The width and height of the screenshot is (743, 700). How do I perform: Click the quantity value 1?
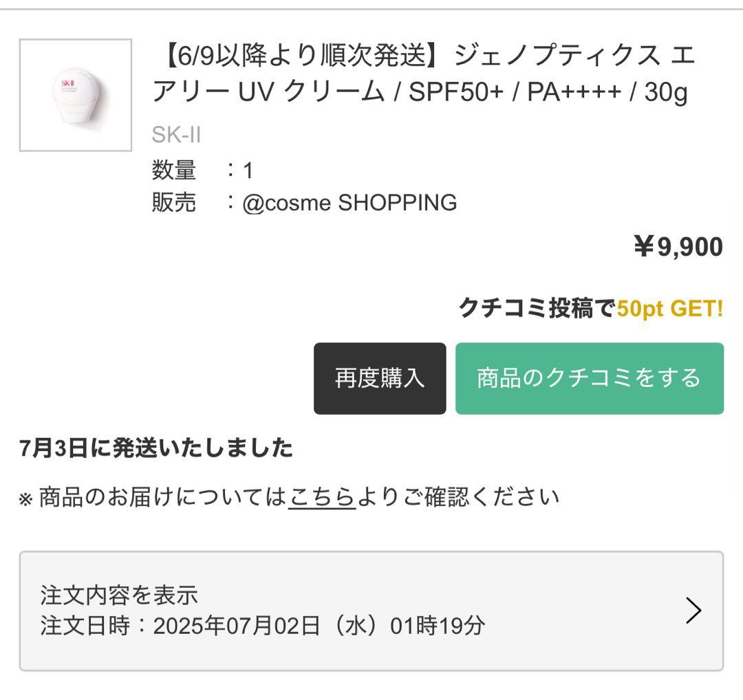pos(248,170)
